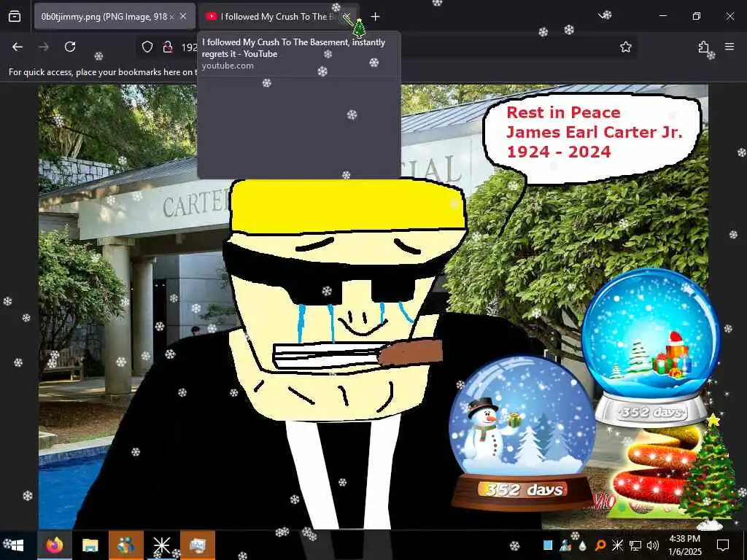Screen dimensions: 747x560
Task: Open the Extensions puzzle icon
Action: (x=703, y=47)
